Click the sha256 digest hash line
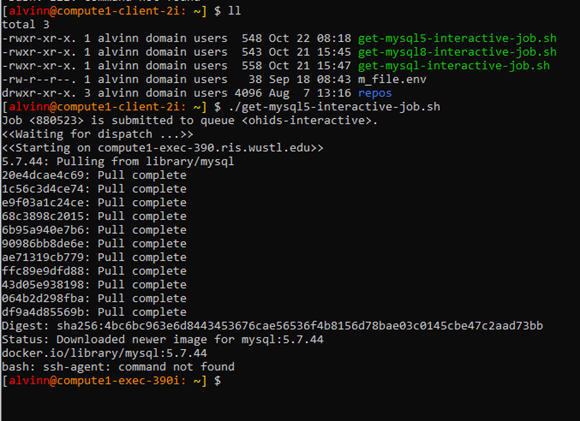The image size is (580, 421). (272, 326)
